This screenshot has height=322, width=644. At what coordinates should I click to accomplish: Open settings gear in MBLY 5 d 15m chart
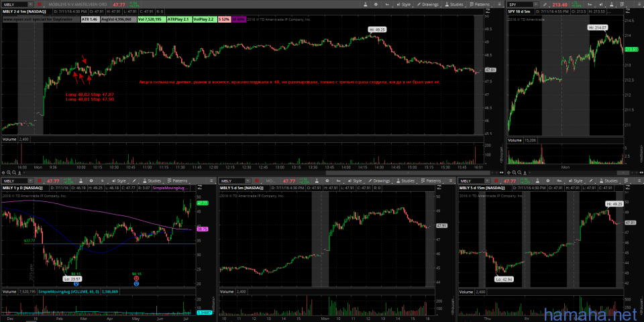(x=548, y=181)
